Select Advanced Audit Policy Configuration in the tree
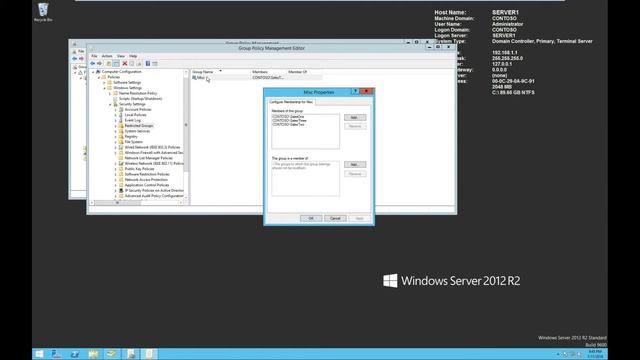Screen dimensions: 640x360 [154, 196]
